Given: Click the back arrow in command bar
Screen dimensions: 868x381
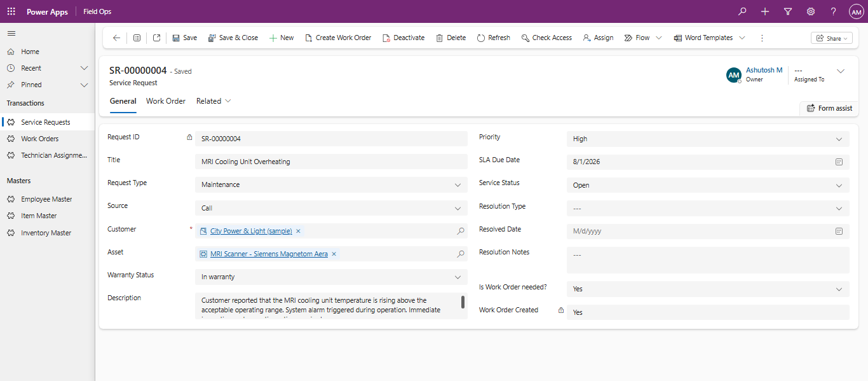Looking at the screenshot, I should [x=116, y=38].
